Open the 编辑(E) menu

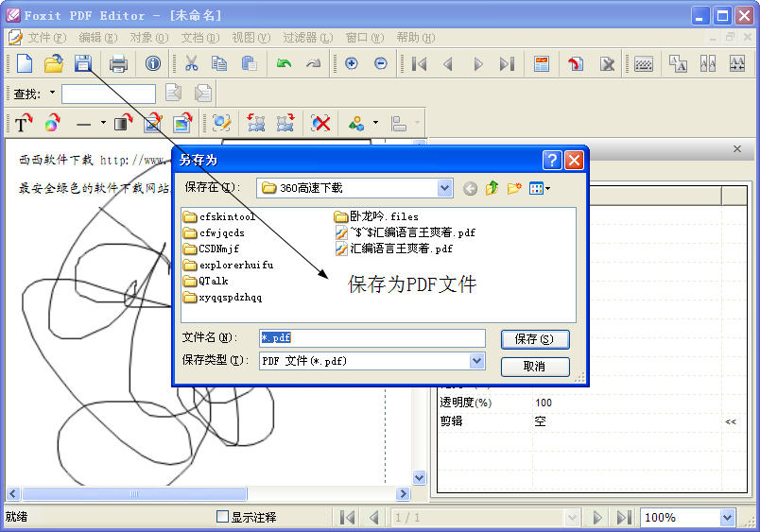(98, 37)
